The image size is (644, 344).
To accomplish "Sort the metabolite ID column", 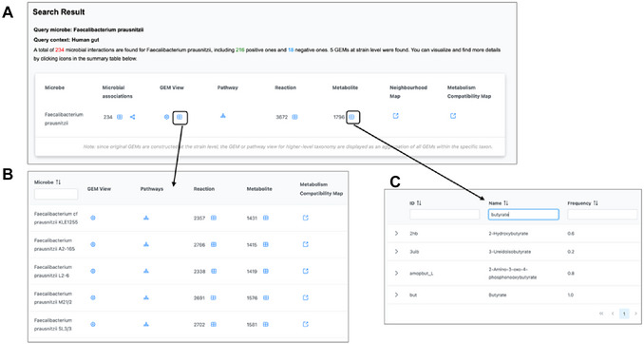I will [x=419, y=203].
